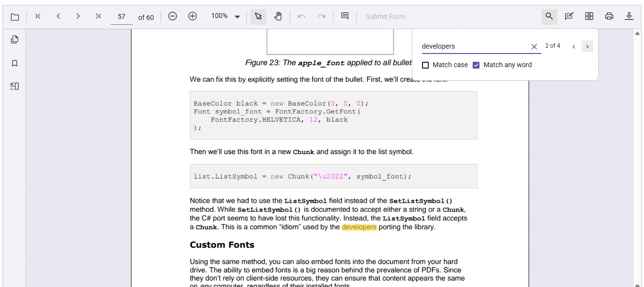The height and width of the screenshot is (287, 644).
Task: Go to next search result
Action: 587,47
